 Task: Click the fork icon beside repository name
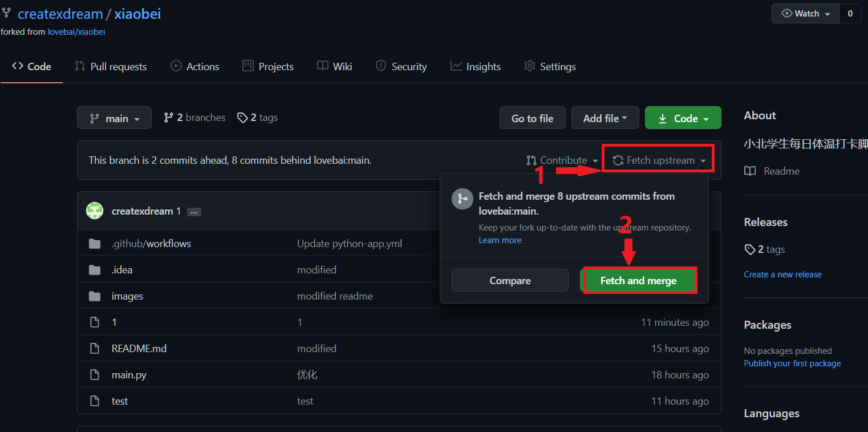[6, 13]
